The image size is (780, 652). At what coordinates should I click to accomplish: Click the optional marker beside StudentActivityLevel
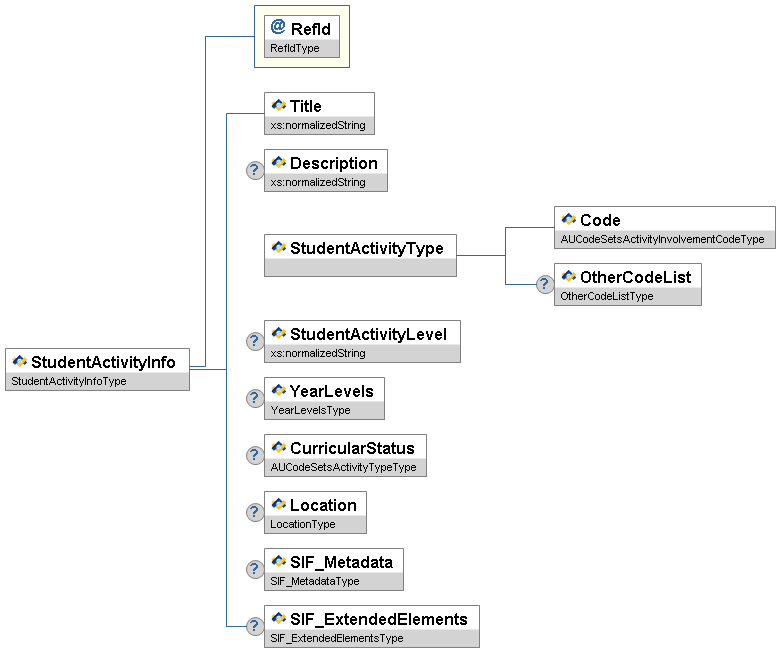(x=255, y=341)
